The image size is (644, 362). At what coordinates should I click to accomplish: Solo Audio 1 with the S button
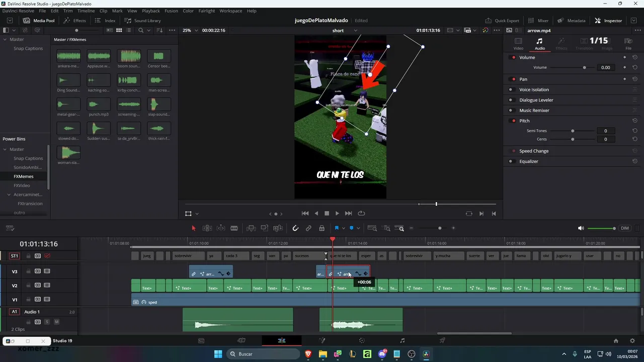pos(47,322)
